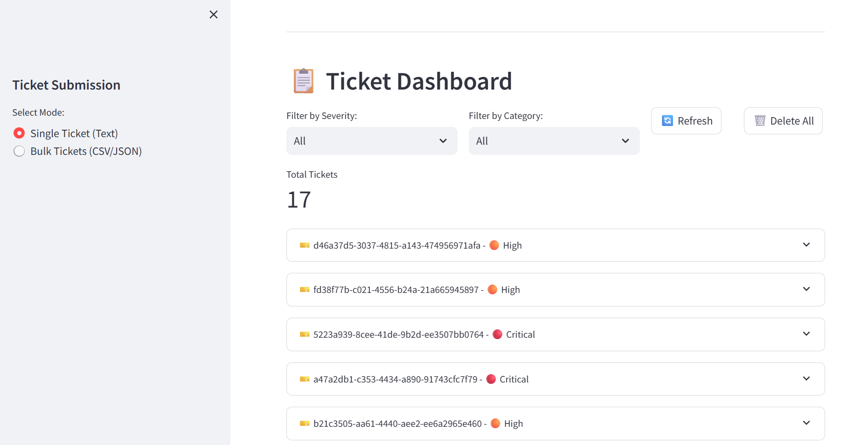Select Bulk Tickets (CSV/JSON) mode
The height and width of the screenshot is (445, 868).
[19, 151]
